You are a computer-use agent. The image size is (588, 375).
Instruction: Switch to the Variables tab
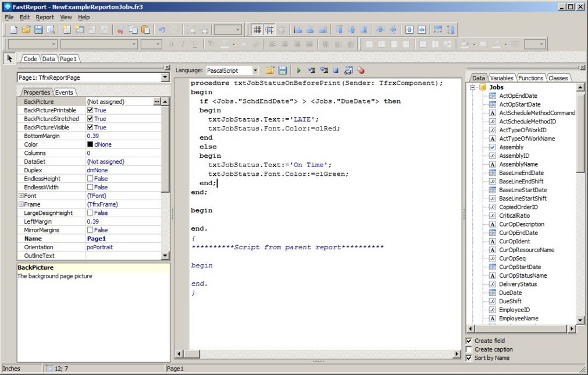coord(501,78)
